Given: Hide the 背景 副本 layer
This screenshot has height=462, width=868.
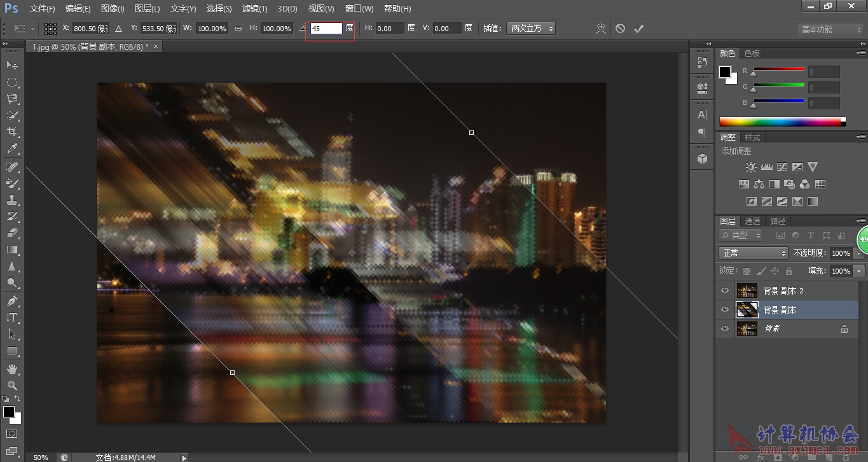Looking at the screenshot, I should point(725,310).
